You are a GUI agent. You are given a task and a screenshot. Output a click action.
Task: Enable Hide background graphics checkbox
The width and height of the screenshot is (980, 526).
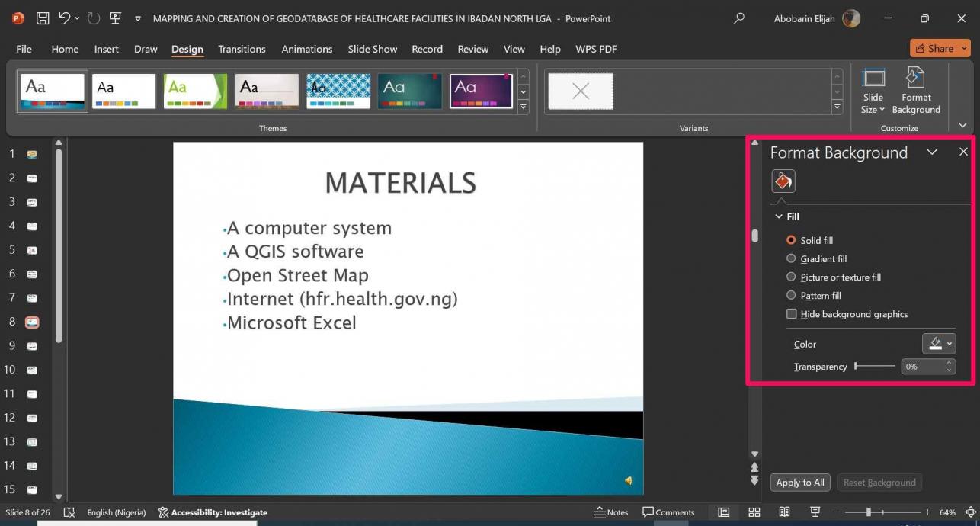point(791,314)
